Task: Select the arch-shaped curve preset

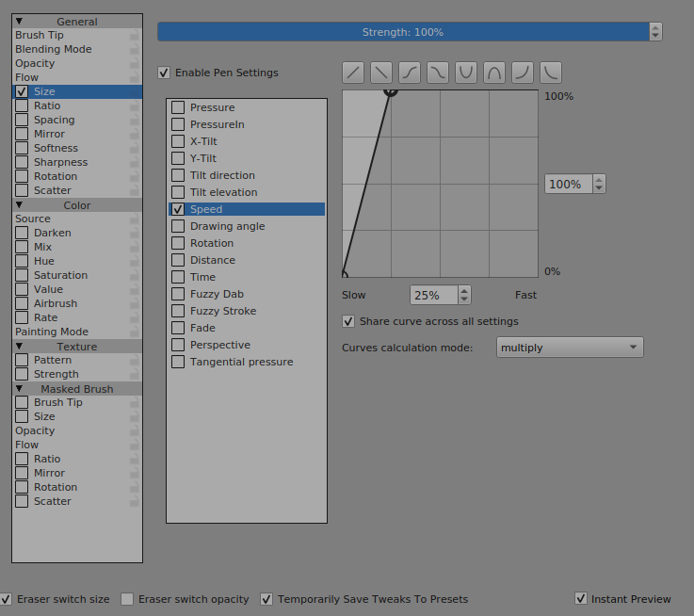Action: point(494,73)
